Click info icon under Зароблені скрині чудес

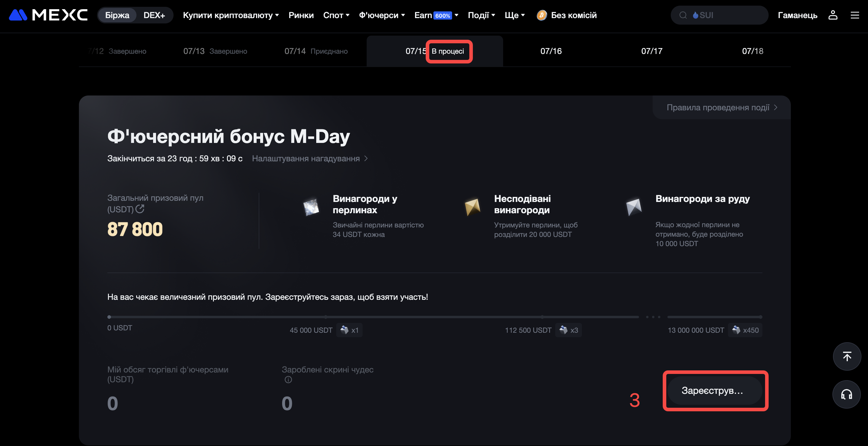(288, 380)
